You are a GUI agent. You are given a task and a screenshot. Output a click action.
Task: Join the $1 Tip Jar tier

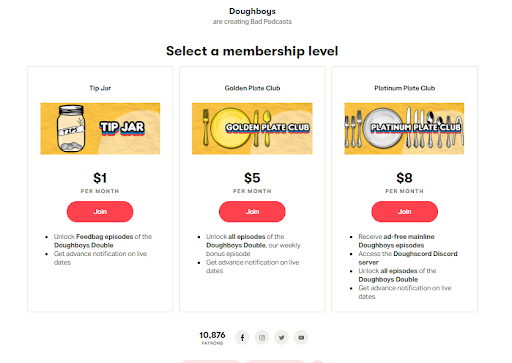100,212
